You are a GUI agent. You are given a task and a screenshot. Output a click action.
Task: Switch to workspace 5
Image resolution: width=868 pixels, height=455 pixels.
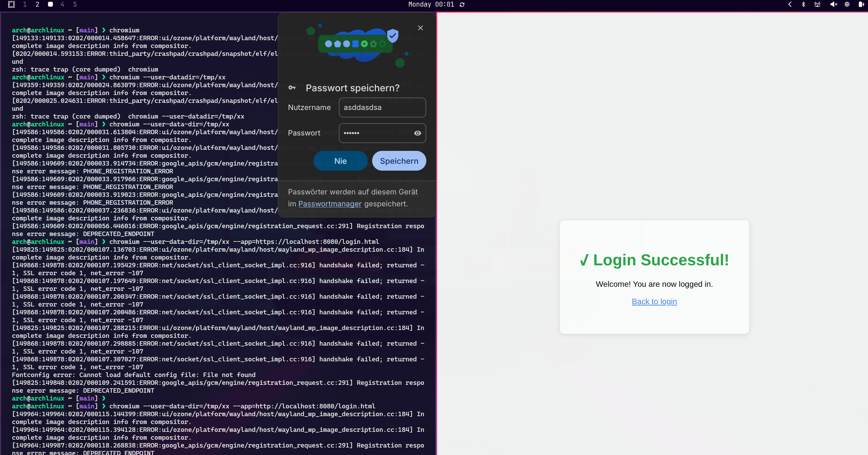pos(75,4)
